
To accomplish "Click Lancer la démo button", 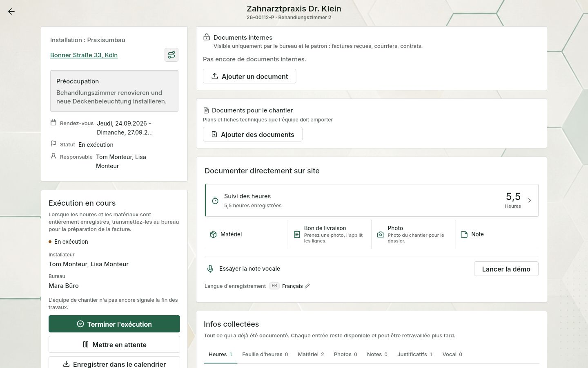I will tap(506, 269).
